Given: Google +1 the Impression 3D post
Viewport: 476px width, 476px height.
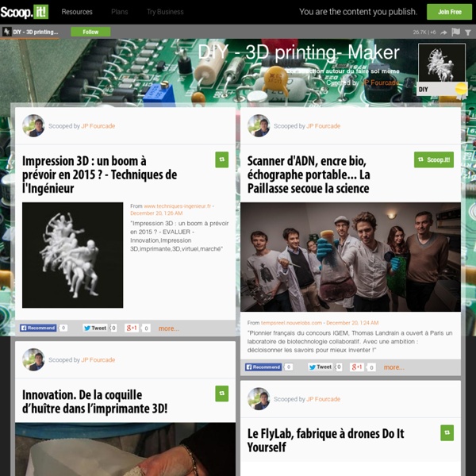Looking at the screenshot, I should [132, 328].
